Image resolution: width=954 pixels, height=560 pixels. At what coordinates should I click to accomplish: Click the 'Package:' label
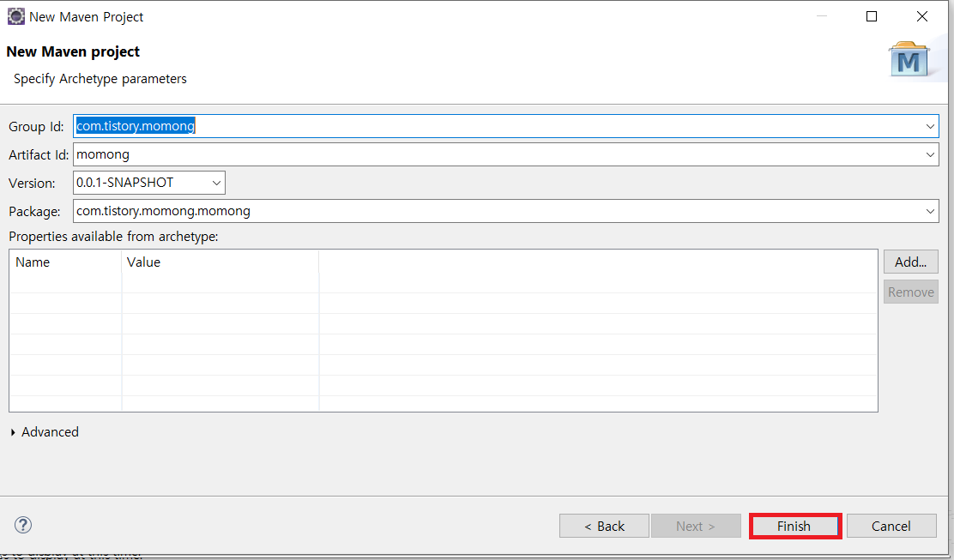(34, 212)
